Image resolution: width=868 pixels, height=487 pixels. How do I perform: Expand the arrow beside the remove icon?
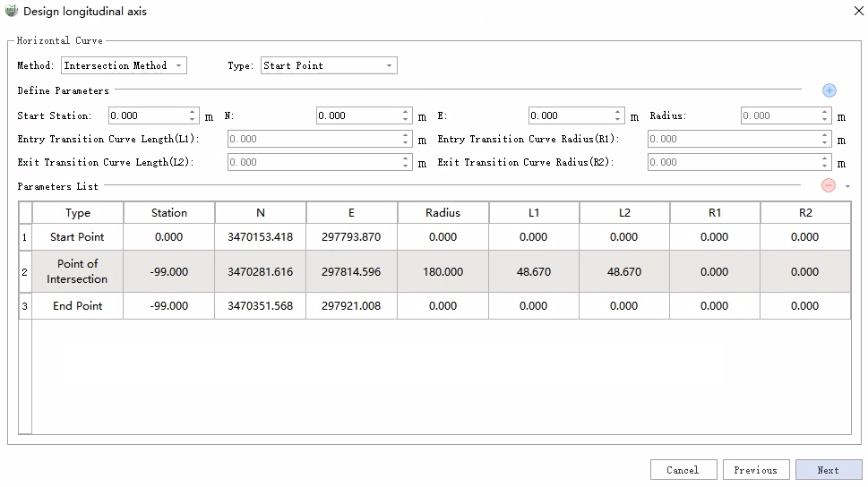(847, 186)
